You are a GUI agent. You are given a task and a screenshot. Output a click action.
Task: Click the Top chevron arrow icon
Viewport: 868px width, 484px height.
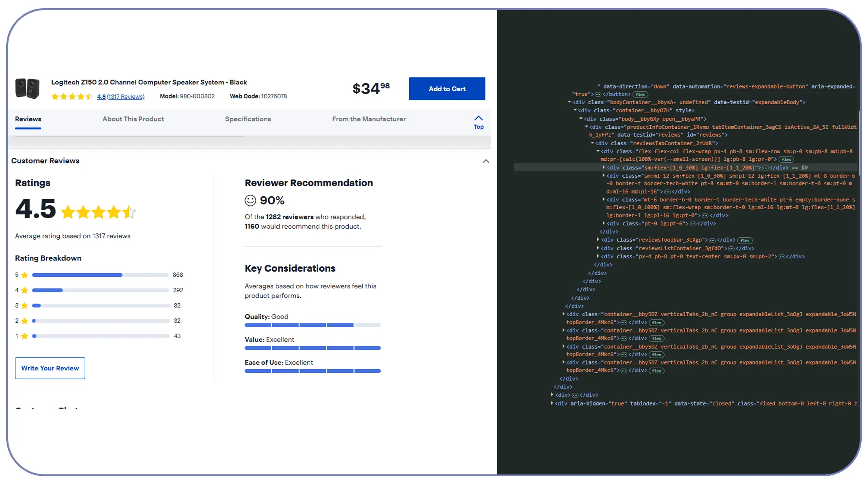coord(478,118)
